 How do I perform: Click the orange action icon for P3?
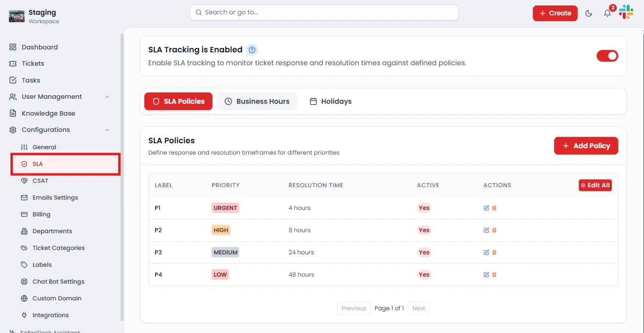(494, 252)
